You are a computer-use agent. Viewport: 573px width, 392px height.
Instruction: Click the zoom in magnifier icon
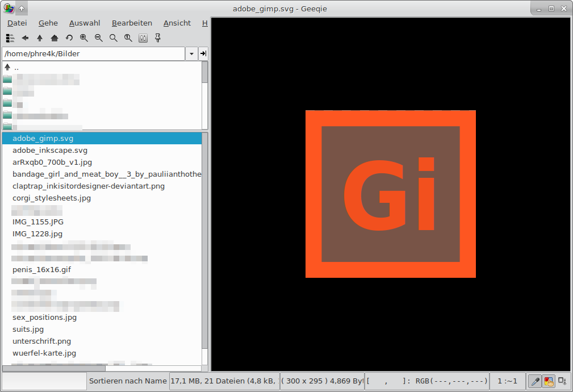click(84, 38)
